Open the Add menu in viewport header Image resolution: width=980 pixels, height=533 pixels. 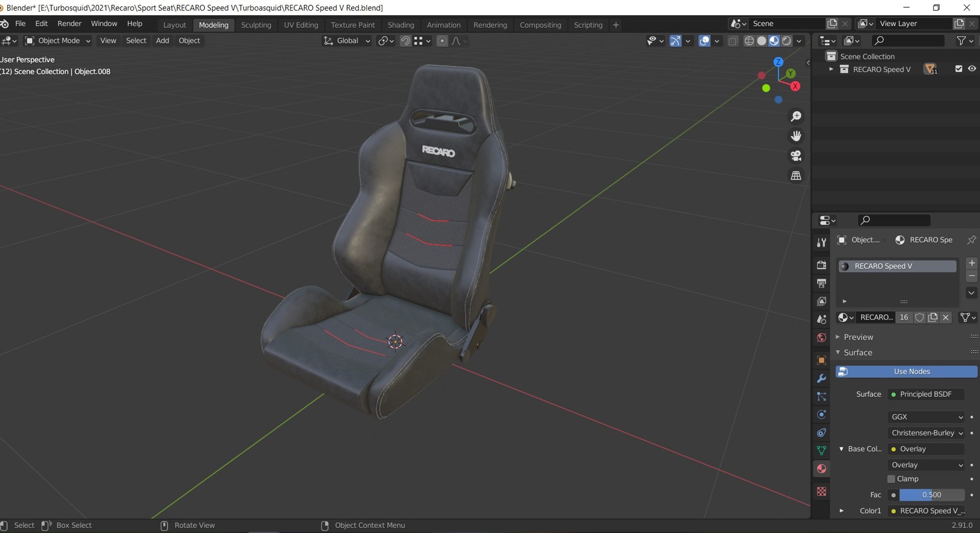click(x=162, y=41)
